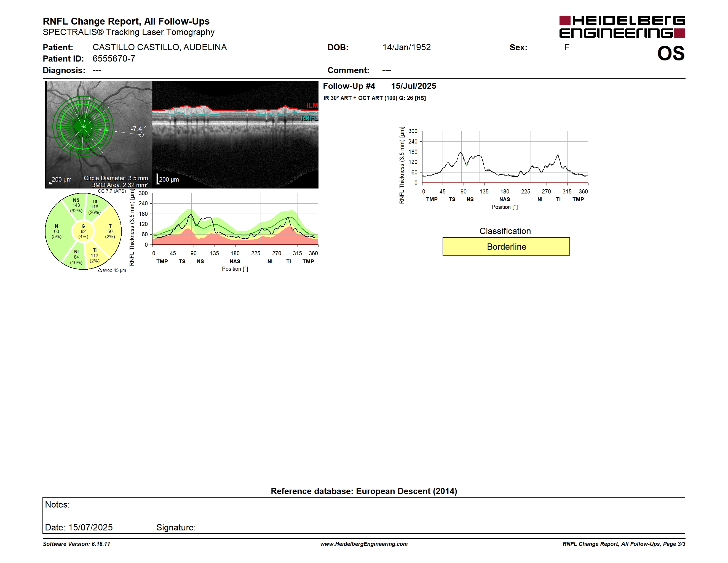Click the Signature field

176,527
